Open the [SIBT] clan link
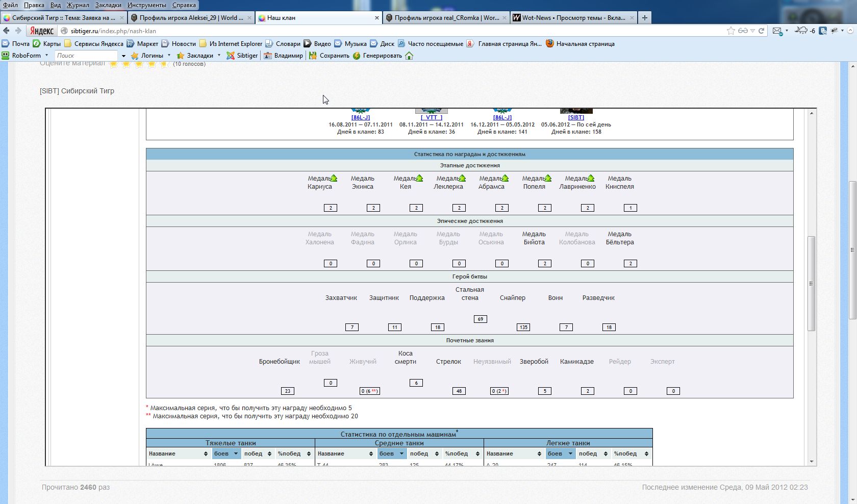857x504 pixels. (576, 117)
